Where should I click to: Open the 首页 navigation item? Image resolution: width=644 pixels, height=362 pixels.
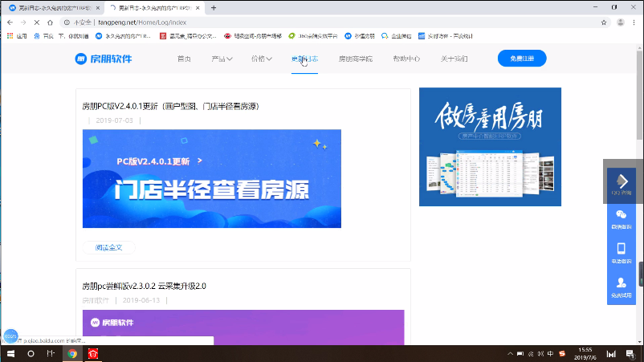[x=184, y=59]
